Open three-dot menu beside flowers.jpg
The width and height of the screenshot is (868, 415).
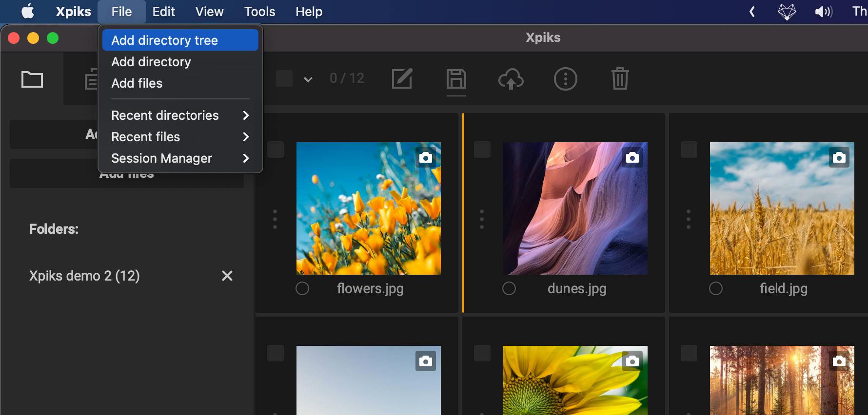click(x=275, y=219)
